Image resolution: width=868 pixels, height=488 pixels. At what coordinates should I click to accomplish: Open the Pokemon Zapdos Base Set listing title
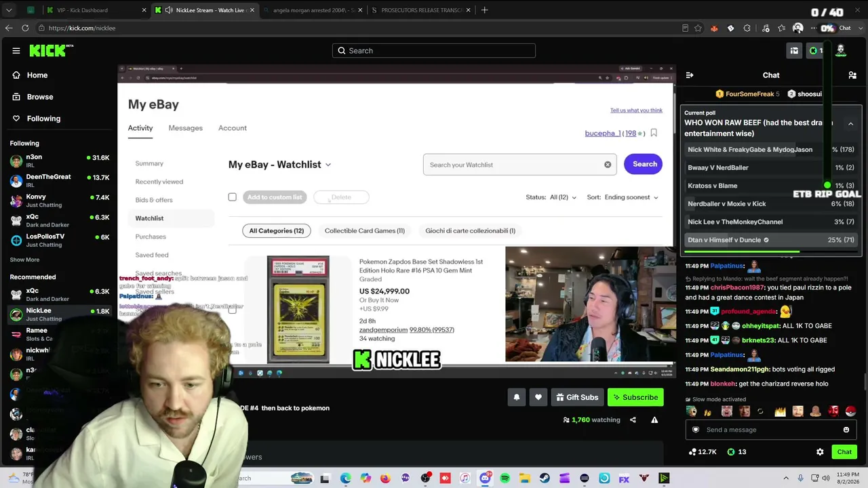pyautogui.click(x=421, y=266)
